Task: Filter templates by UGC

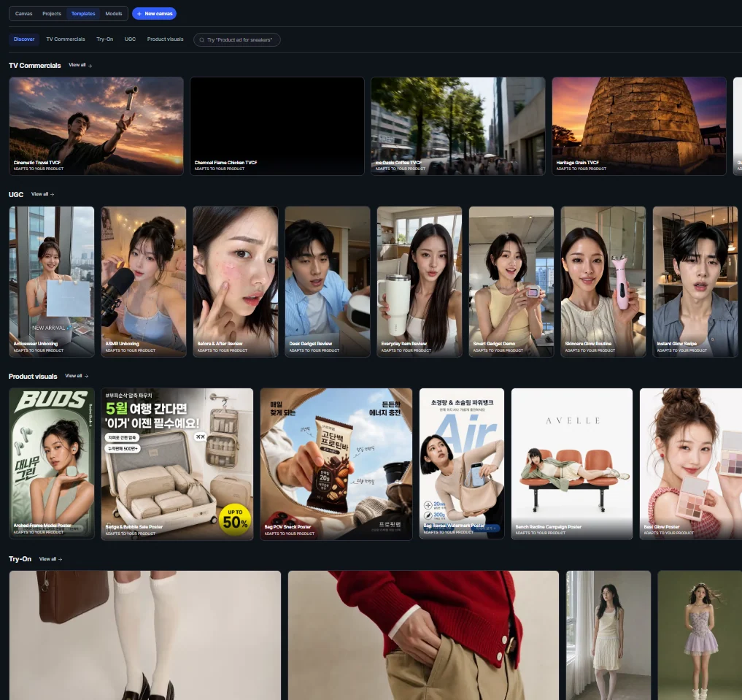Action: point(130,39)
